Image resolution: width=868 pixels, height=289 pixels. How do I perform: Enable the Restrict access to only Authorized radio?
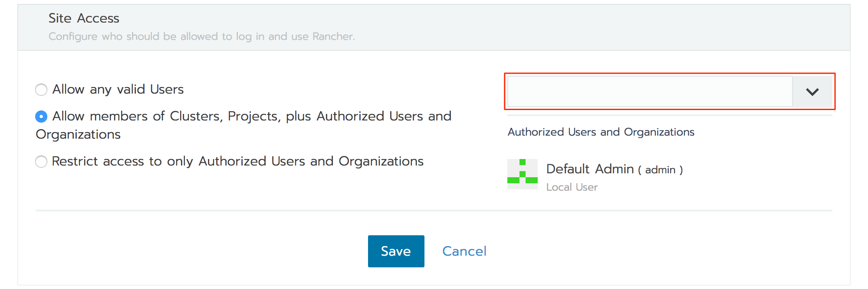(41, 162)
